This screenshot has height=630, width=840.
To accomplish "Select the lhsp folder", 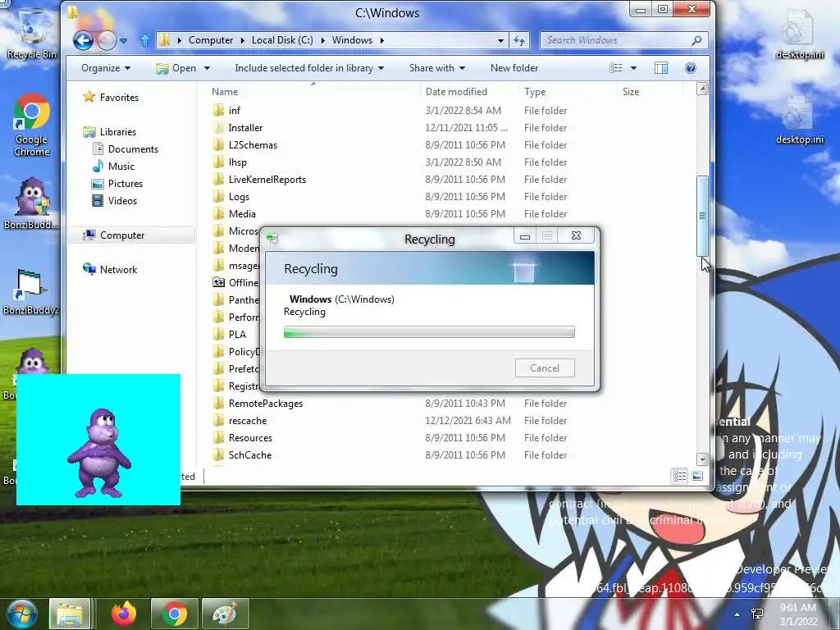I will point(237,162).
